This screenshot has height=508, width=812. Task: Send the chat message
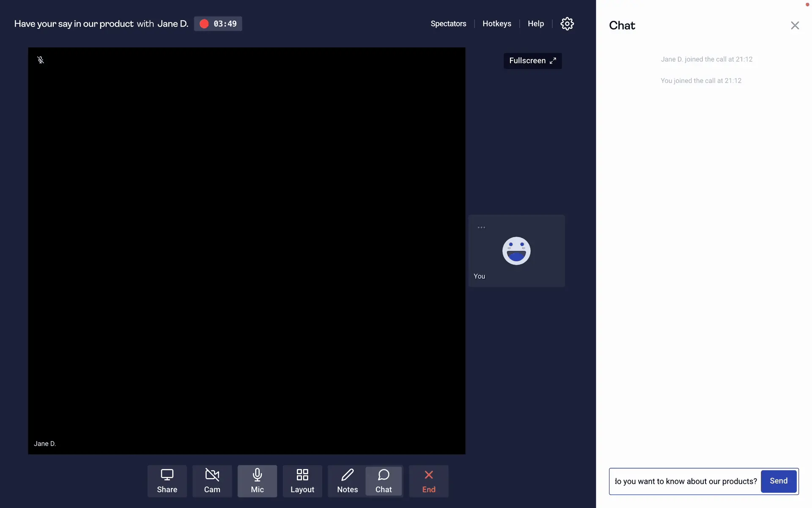tap(778, 481)
